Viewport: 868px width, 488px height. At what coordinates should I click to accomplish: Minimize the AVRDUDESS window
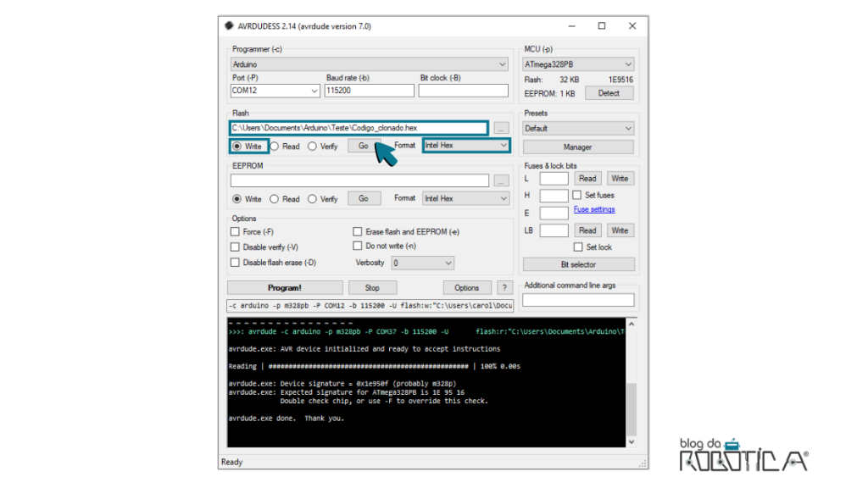pyautogui.click(x=572, y=26)
